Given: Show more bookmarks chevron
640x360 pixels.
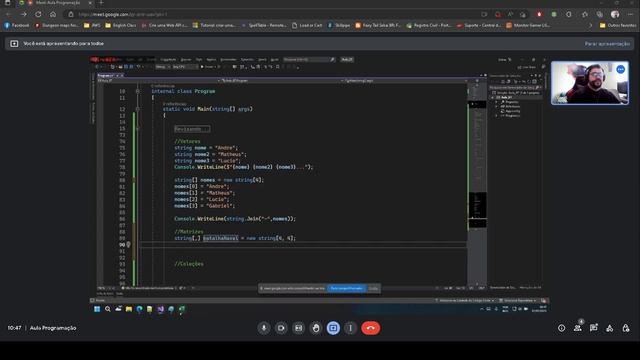Looking at the screenshot, I should pos(590,25).
